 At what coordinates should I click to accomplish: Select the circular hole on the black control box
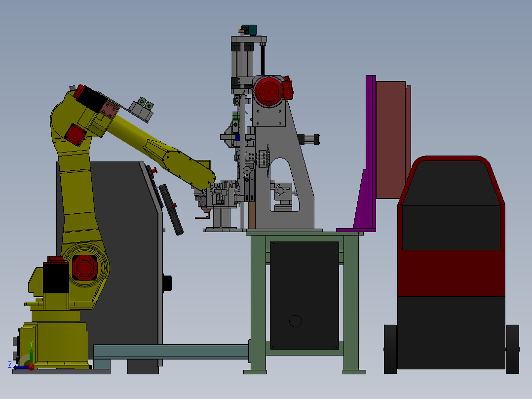point(295,321)
